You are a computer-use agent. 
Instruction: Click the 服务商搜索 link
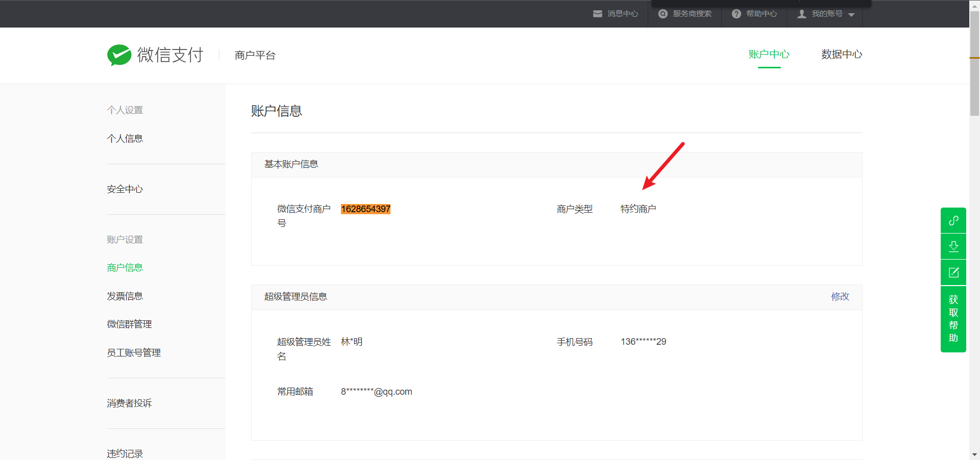point(692,14)
